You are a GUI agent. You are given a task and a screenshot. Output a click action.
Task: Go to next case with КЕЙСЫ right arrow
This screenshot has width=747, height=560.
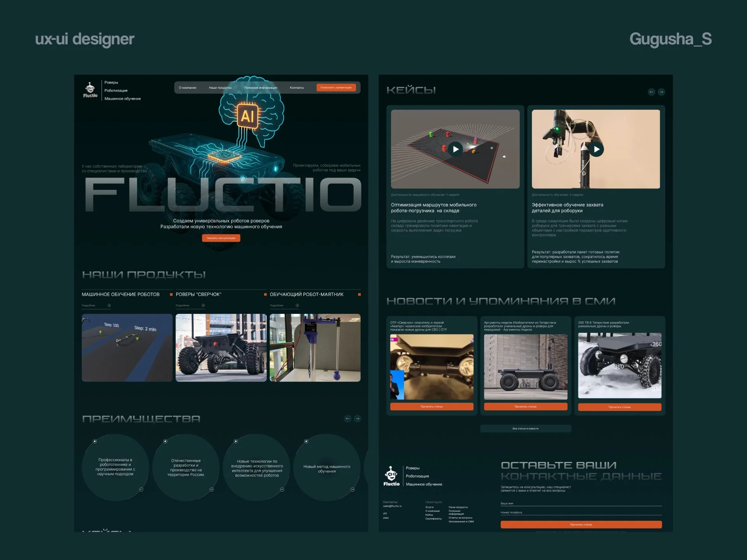pos(661,92)
